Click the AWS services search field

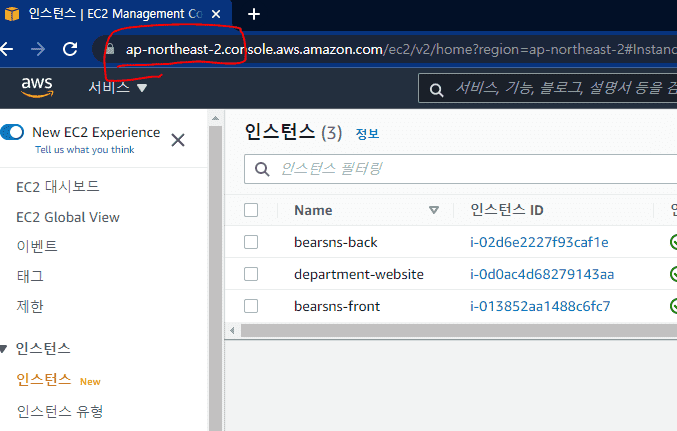547,88
